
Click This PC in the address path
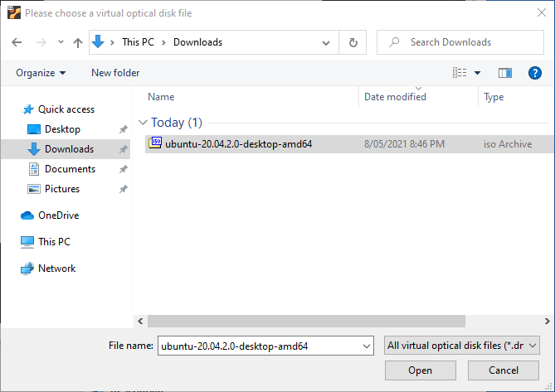click(138, 42)
